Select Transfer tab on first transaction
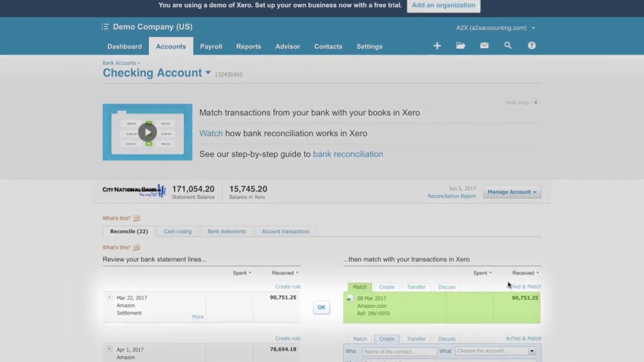Image resolution: width=644 pixels, height=362 pixels. point(416,287)
